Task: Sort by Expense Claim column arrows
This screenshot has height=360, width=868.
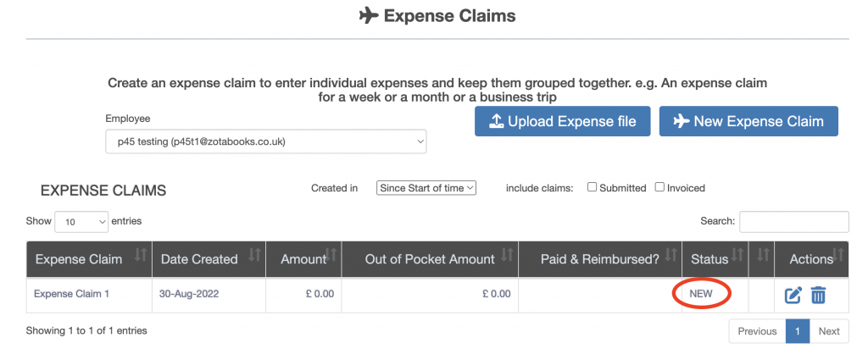Action: click(x=141, y=254)
